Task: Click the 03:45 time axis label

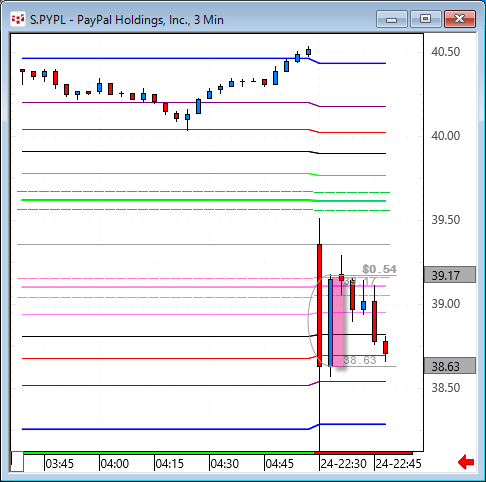Action: click(x=59, y=464)
